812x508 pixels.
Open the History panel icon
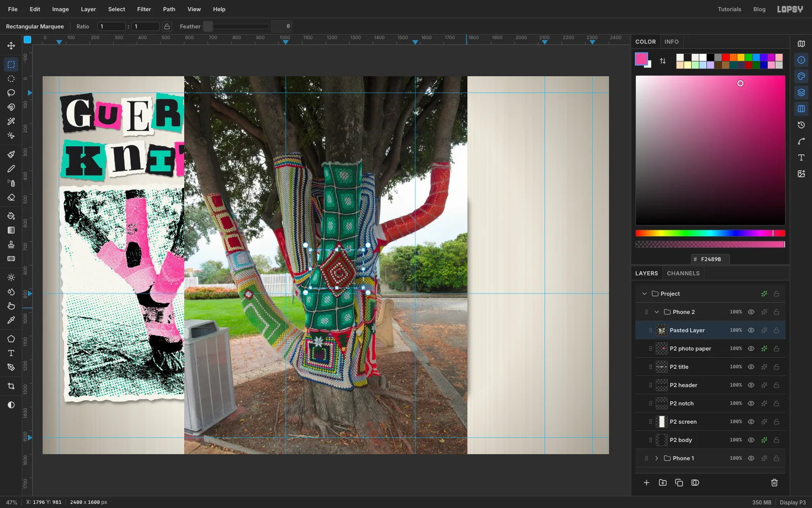(x=801, y=125)
